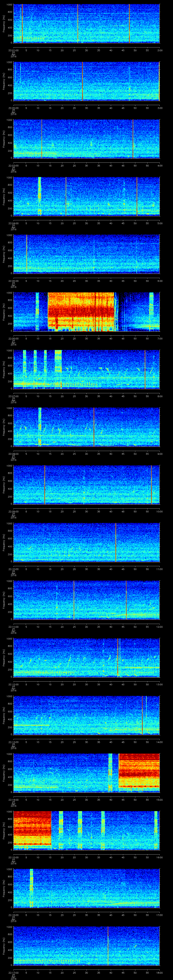Click the 22:04:00 start time label
The image size is (173, 980).
click(x=13, y=223)
